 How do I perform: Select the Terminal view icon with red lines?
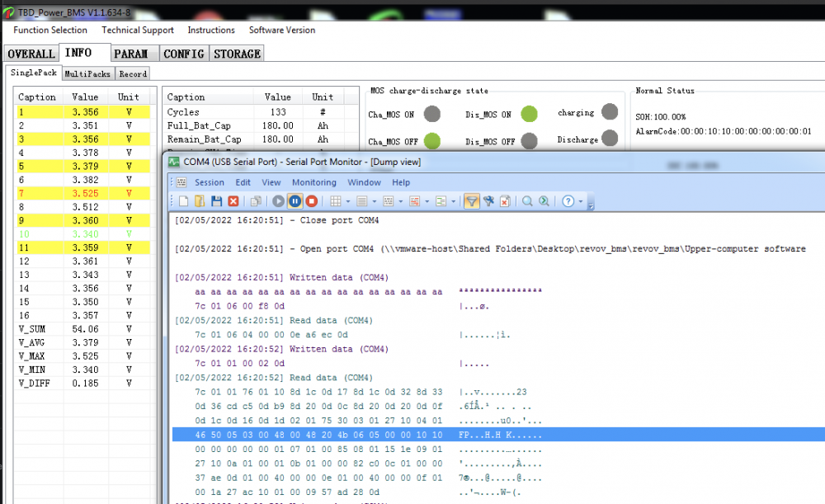[415, 201]
